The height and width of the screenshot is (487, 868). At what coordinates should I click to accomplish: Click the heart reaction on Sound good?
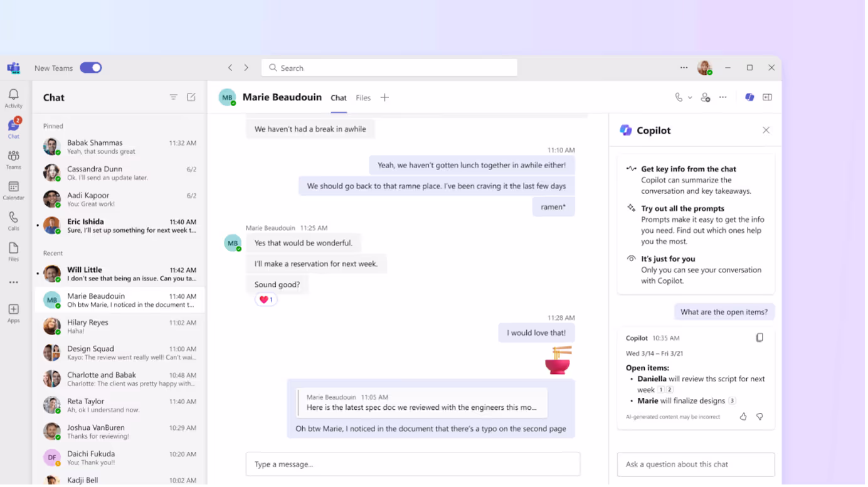[266, 300]
